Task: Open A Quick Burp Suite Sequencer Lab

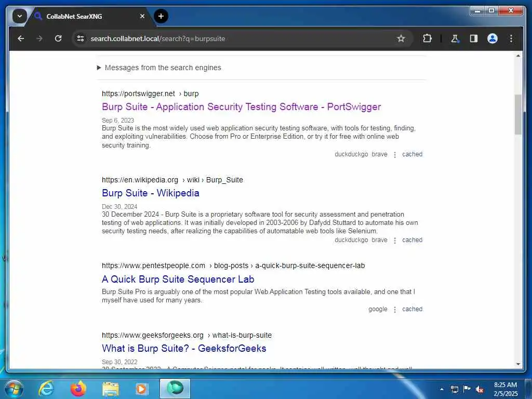Action: click(x=178, y=279)
